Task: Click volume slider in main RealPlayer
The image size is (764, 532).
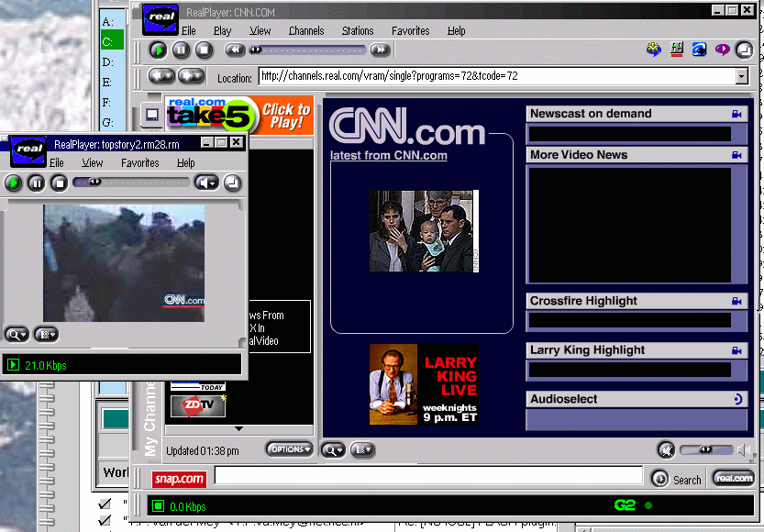Action: pyautogui.click(x=706, y=449)
